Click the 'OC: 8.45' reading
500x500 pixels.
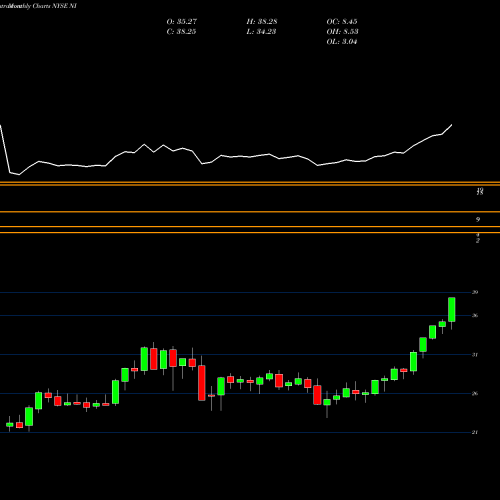pyautogui.click(x=342, y=22)
